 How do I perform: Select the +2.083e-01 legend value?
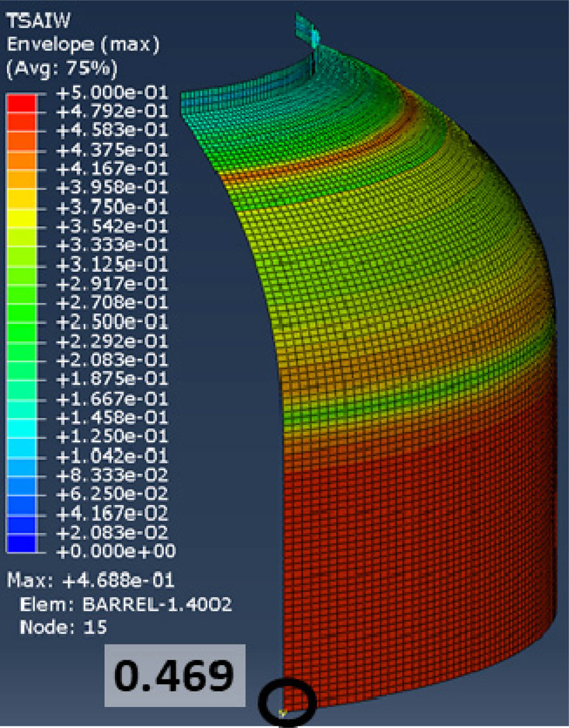click(112, 360)
